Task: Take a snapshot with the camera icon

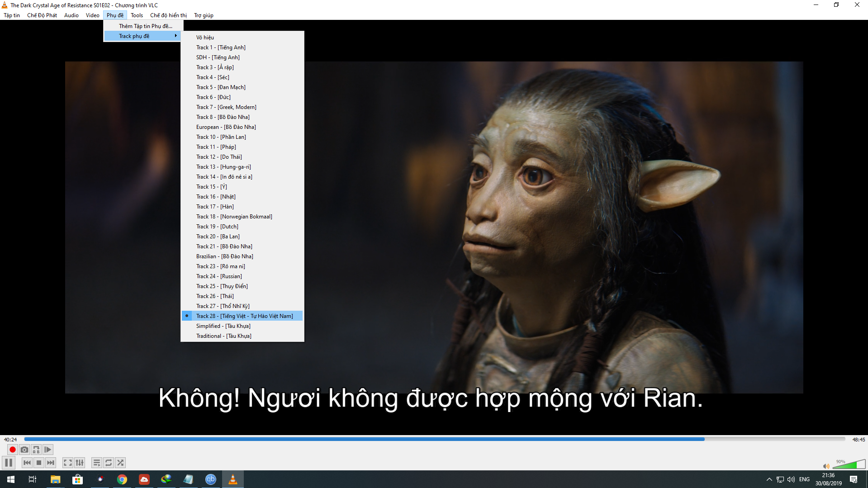Action: 24,450
